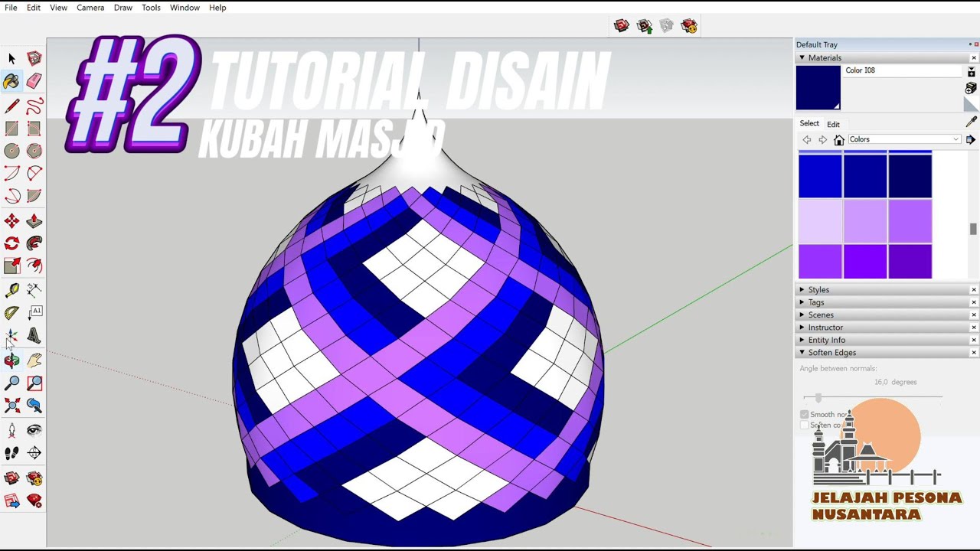Screen dimensions: 980x551
Task: Choose the Dimension tool
Action: pyautogui.click(x=34, y=290)
